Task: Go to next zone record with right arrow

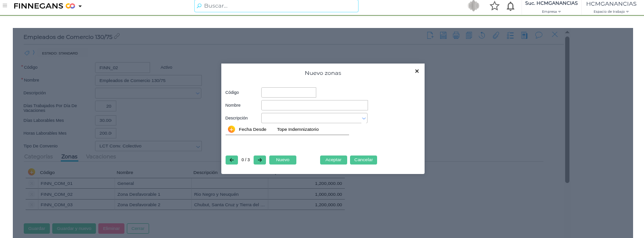Action: pyautogui.click(x=260, y=160)
